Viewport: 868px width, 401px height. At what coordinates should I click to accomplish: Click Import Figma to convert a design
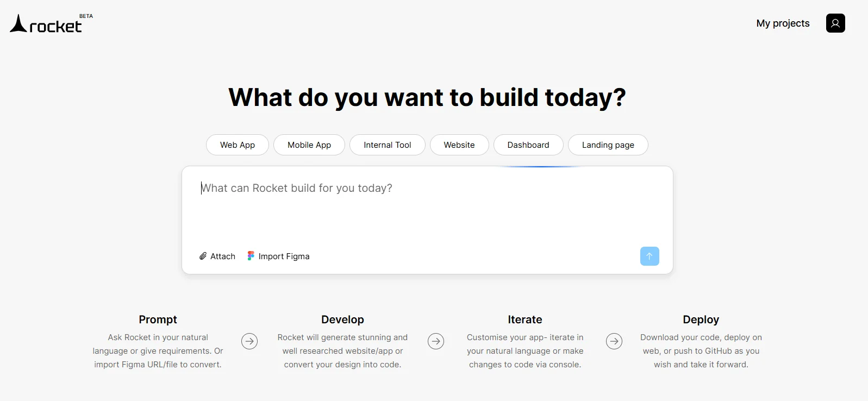point(284,256)
